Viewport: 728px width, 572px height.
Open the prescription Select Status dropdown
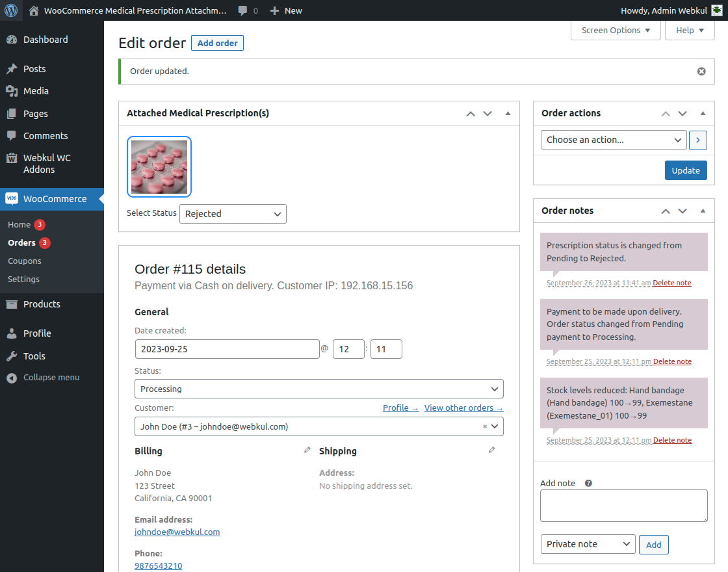[x=233, y=214]
